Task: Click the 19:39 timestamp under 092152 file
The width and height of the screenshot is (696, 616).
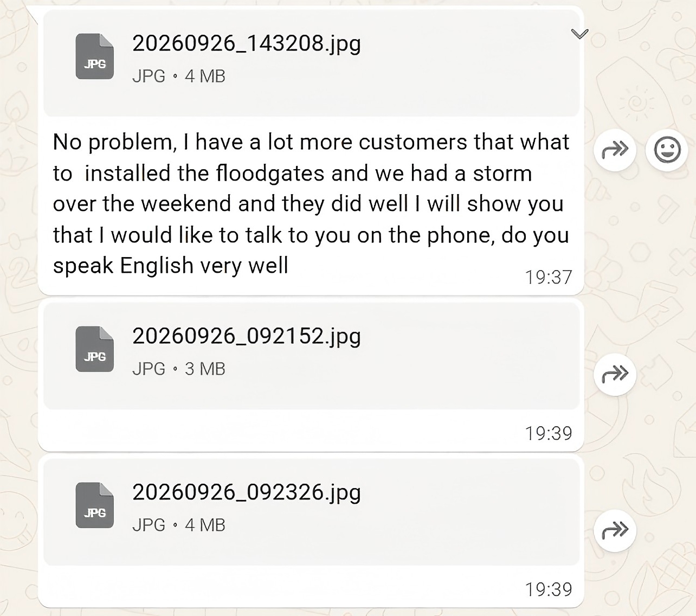Action: coord(548,433)
